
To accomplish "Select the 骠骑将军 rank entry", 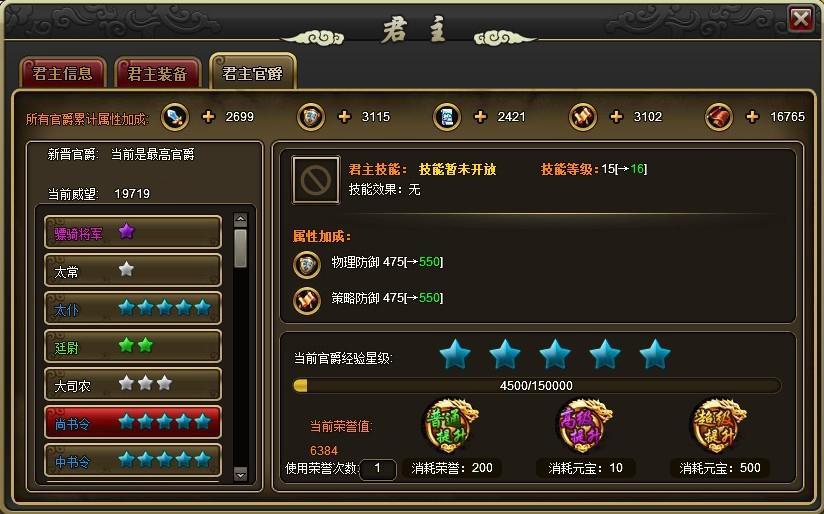I will (x=133, y=232).
